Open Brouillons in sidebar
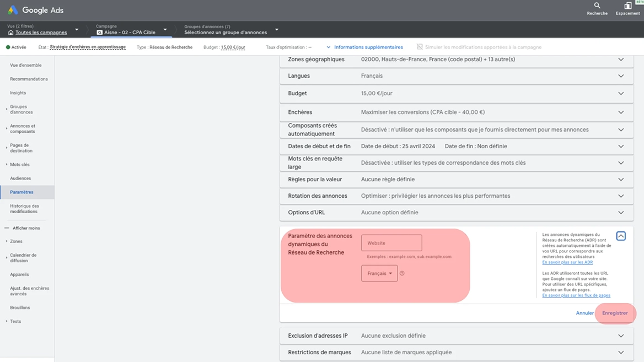Viewport: 644px width, 362px height. (x=20, y=308)
